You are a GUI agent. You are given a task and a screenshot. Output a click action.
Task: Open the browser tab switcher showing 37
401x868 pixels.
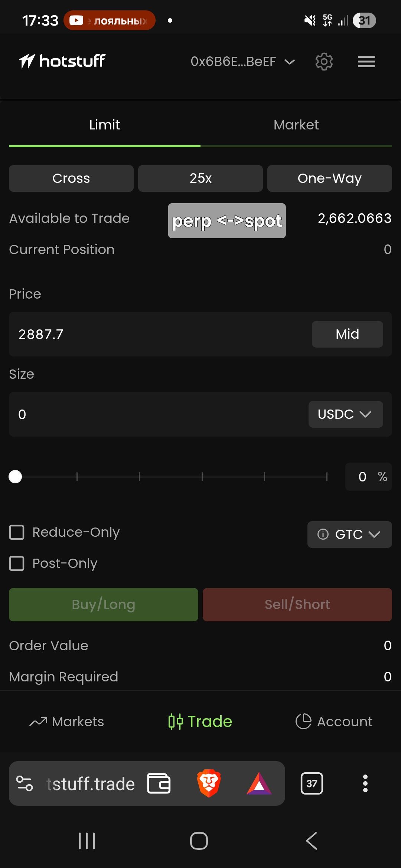click(x=312, y=783)
